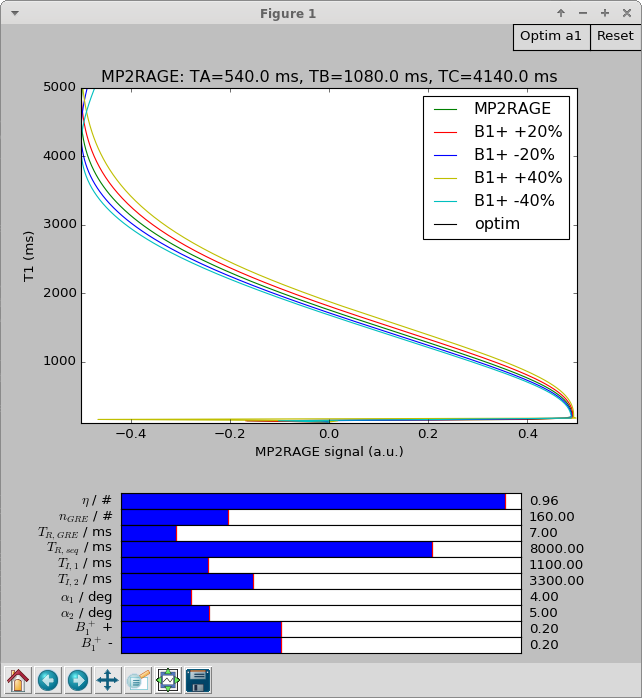The width and height of the screenshot is (642, 698).
Task: Click the Home reset view icon
Action: coord(18,681)
